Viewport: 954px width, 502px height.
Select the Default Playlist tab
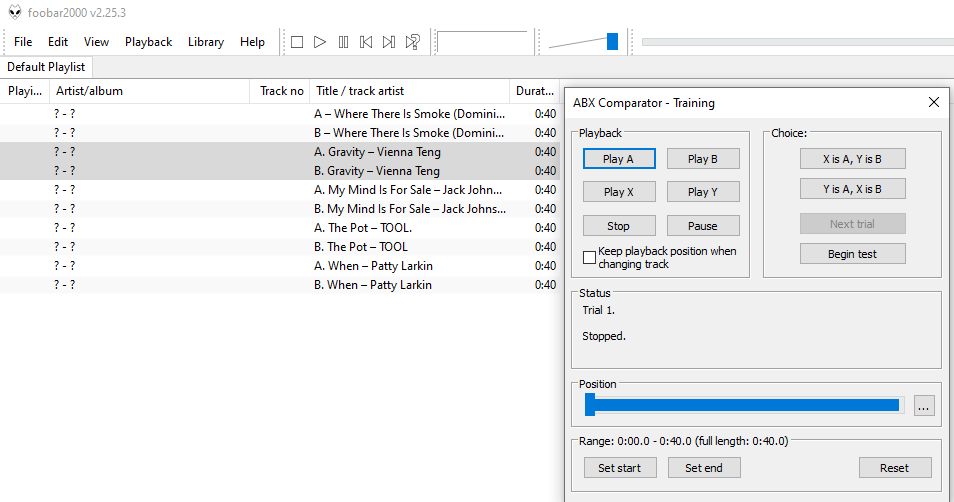click(x=46, y=67)
